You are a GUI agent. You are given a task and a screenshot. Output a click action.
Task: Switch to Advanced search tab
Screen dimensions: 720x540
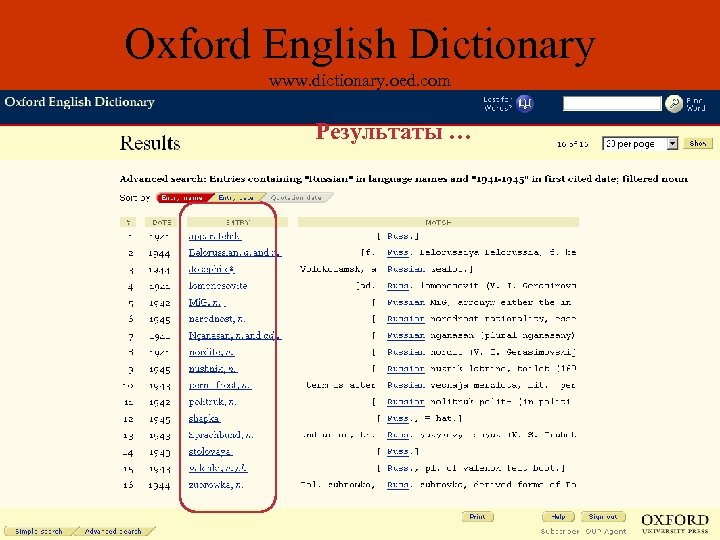(113, 531)
